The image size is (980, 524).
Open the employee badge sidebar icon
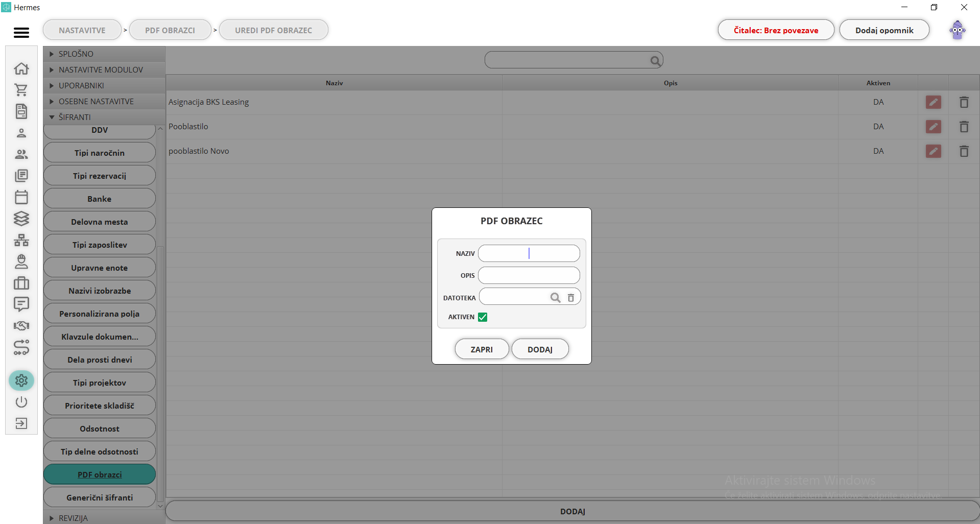[21, 261]
